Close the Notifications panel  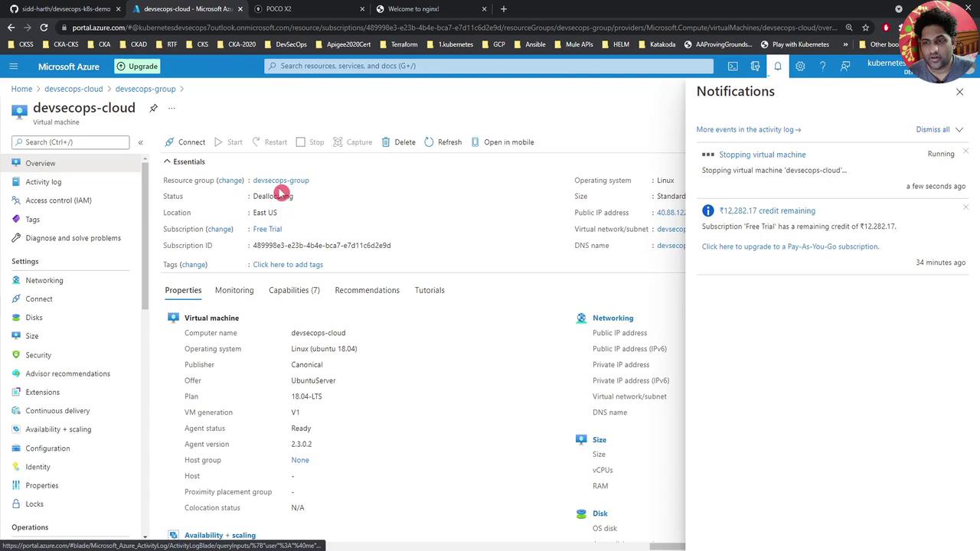[x=959, y=92]
